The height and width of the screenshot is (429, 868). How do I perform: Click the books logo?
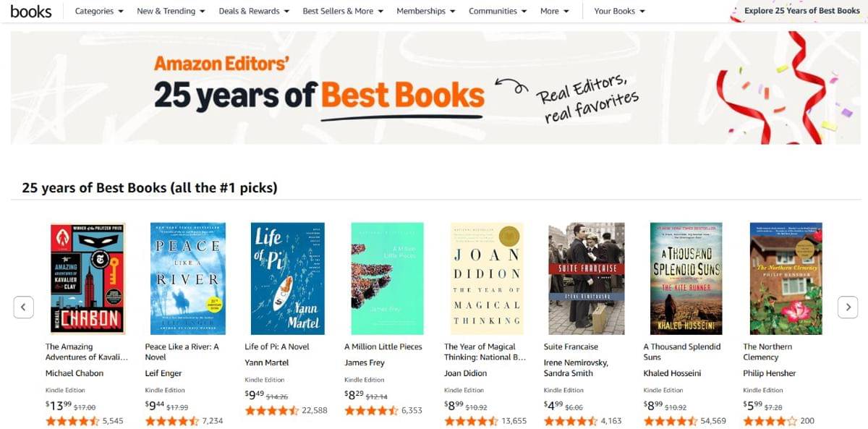pyautogui.click(x=31, y=11)
